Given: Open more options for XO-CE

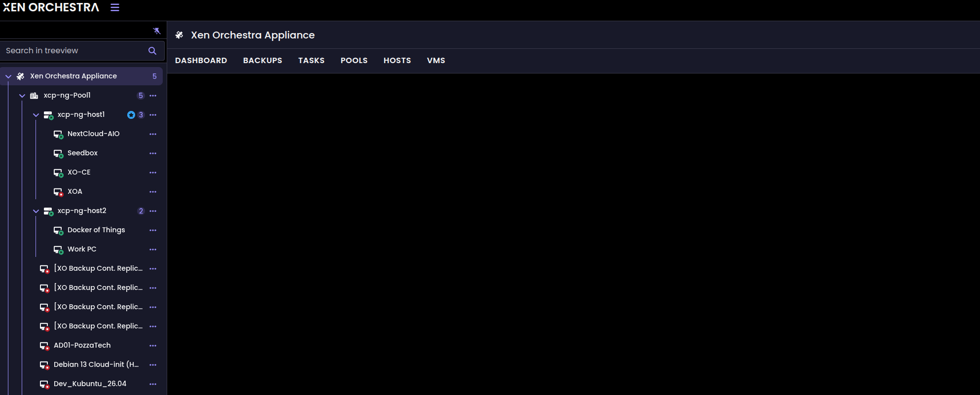Looking at the screenshot, I should pos(153,173).
